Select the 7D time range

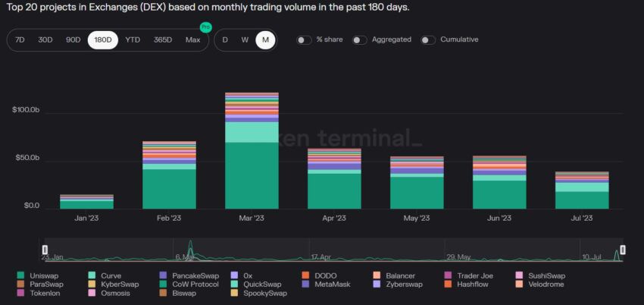(20, 40)
